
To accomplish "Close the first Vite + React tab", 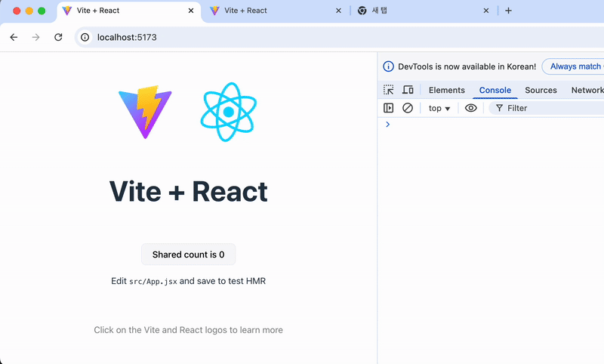I will coord(191,11).
